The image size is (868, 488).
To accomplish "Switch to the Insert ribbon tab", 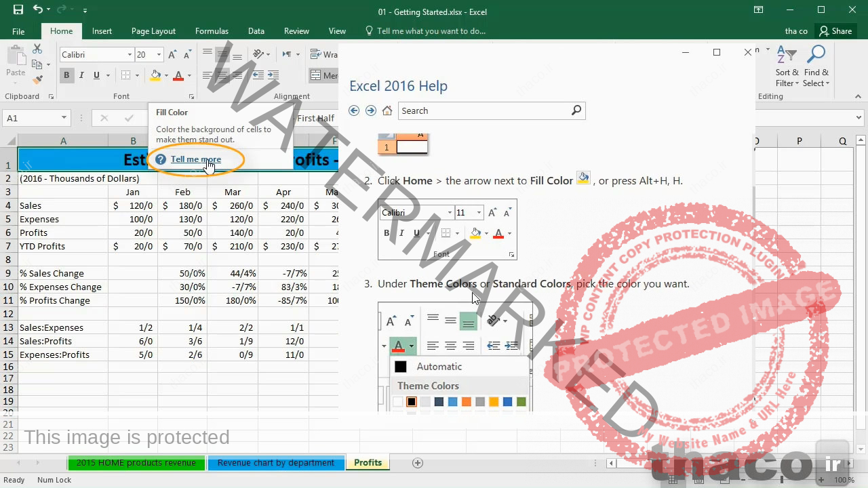I will (x=102, y=31).
